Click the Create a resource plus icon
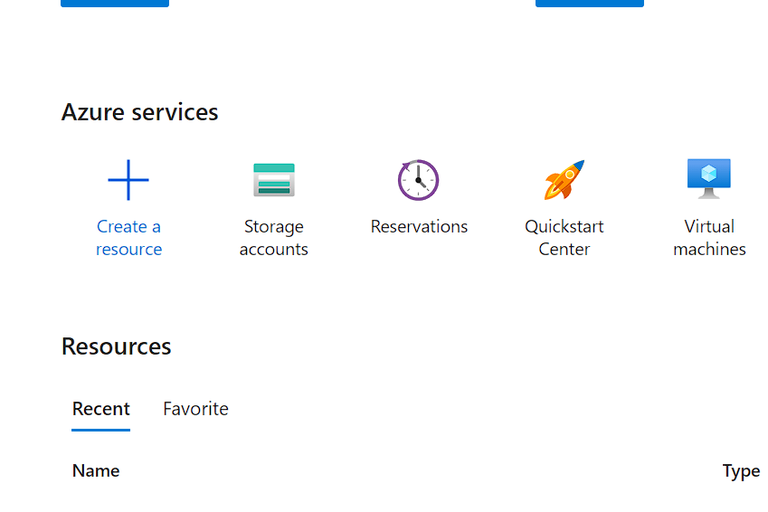Image resolution: width=768 pixels, height=512 pixels. 128,180
